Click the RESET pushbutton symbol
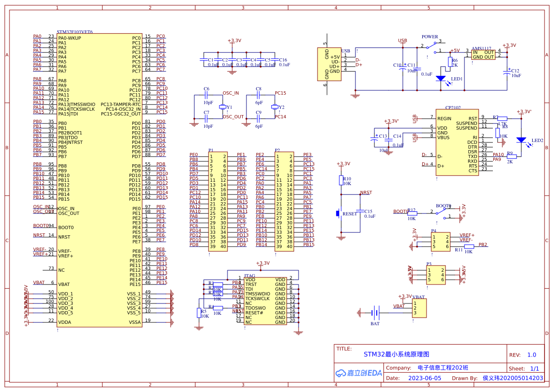 [339, 213]
